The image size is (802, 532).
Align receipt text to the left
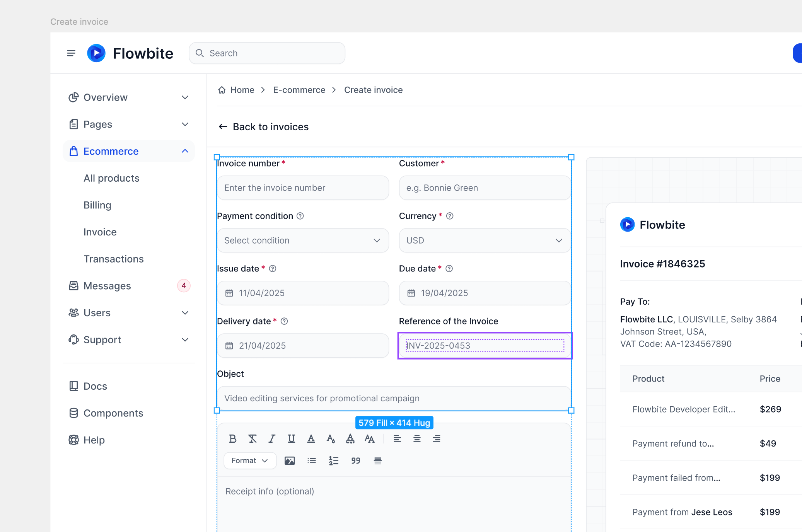pyautogui.click(x=397, y=438)
